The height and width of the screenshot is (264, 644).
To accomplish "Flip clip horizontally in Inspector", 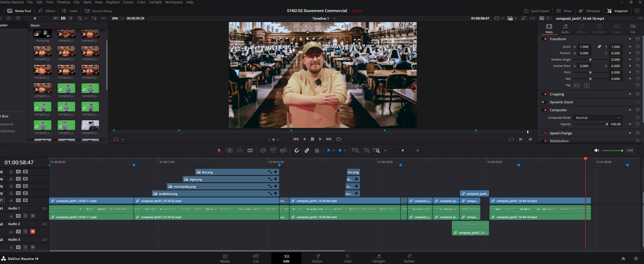I will click(x=577, y=85).
